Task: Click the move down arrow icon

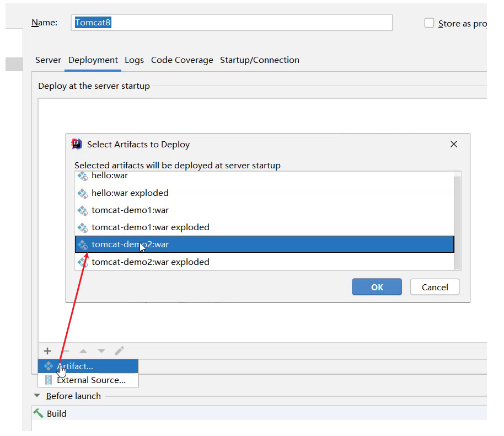Action: (101, 351)
